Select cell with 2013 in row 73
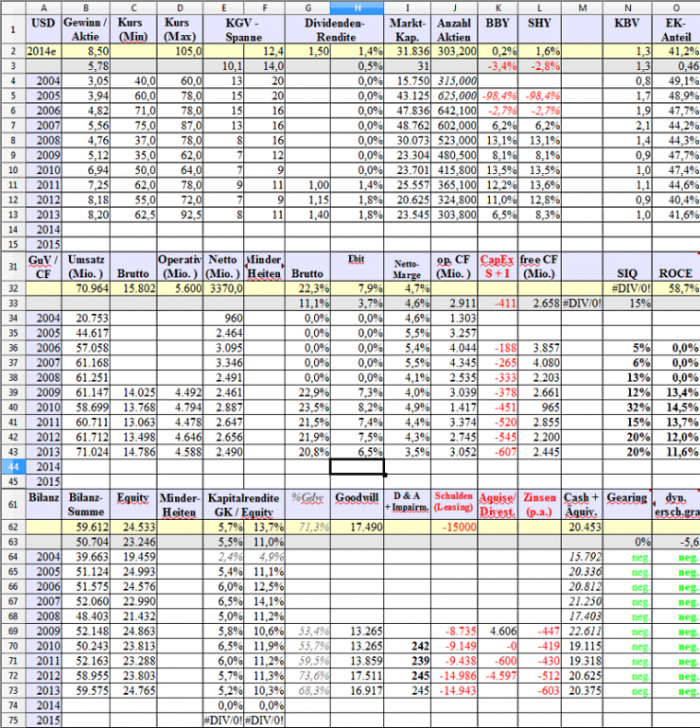 point(44,690)
